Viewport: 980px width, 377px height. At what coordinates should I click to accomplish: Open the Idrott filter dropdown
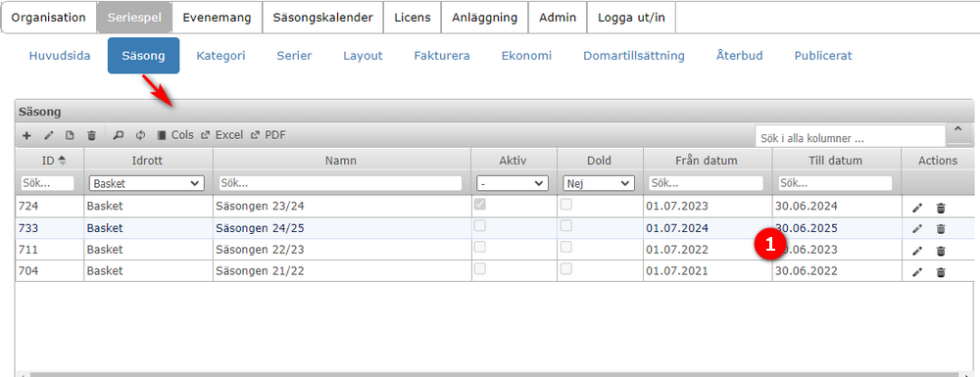click(x=147, y=183)
